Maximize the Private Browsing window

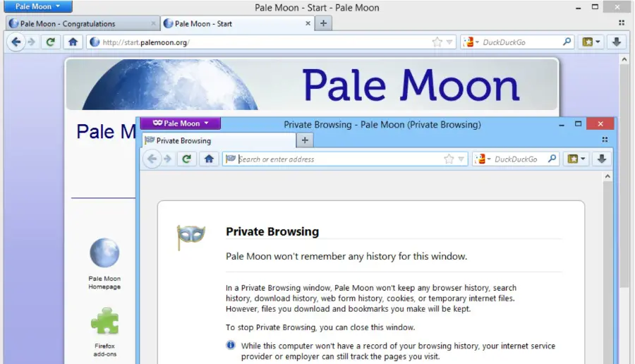(x=579, y=124)
